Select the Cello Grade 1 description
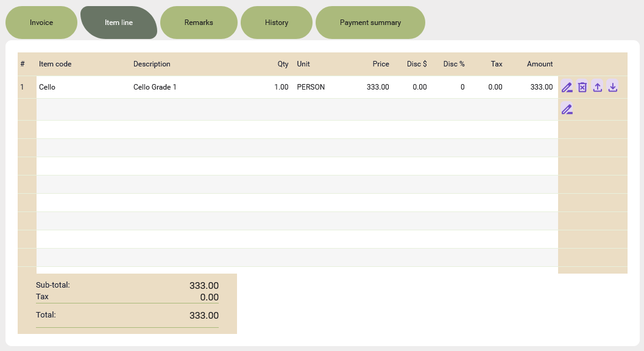The height and width of the screenshot is (351, 644). [155, 87]
